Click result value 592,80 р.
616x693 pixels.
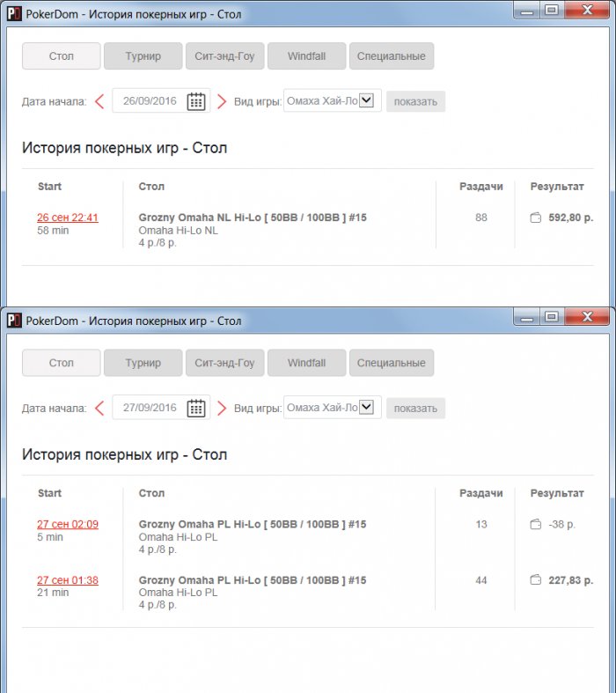click(570, 217)
